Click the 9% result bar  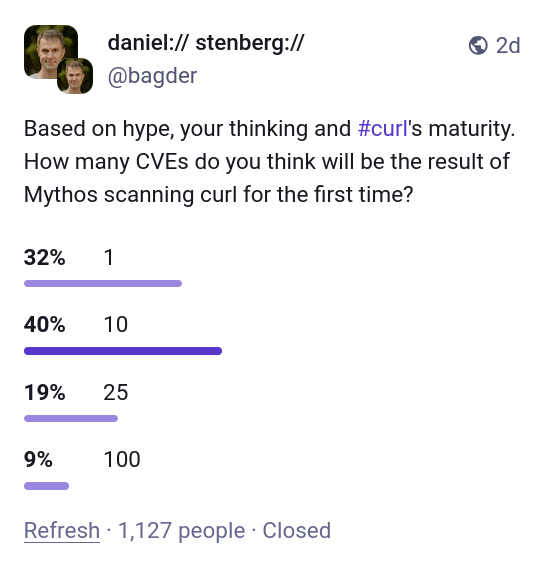point(47,486)
